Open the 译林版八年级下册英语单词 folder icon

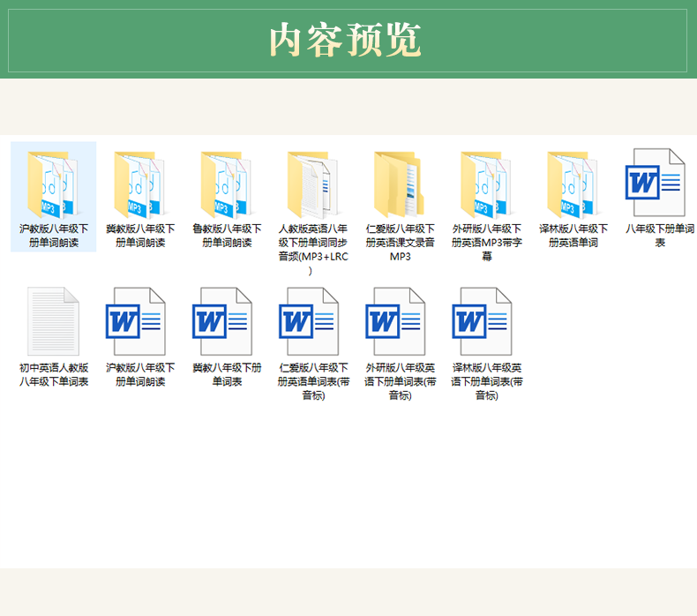[573, 184]
